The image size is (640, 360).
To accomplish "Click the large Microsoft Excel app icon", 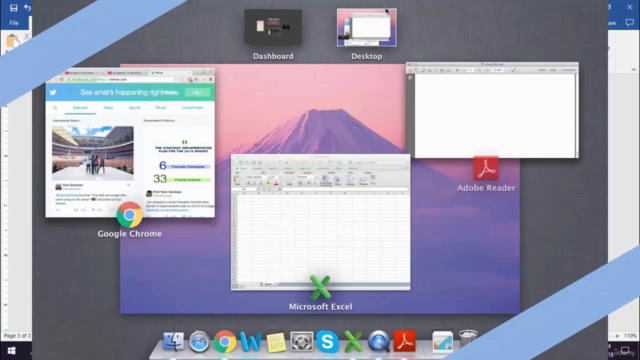I will click(320, 287).
